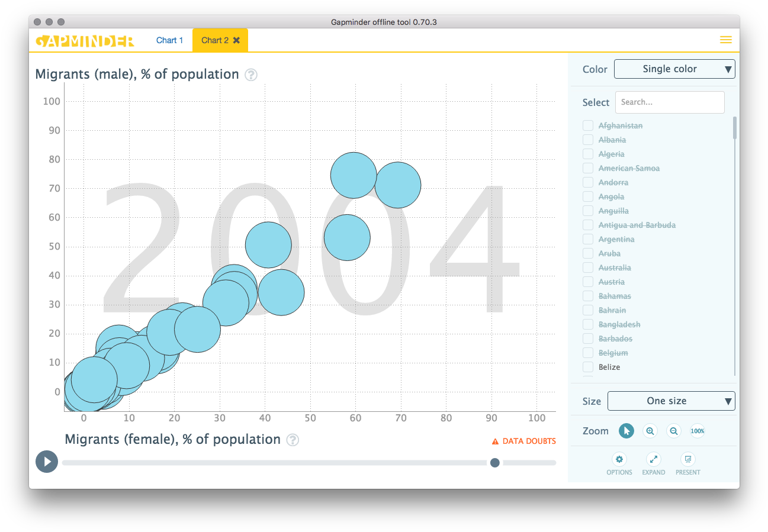Click the DATA DOUBTS warning link
768x532 pixels.
(x=523, y=441)
